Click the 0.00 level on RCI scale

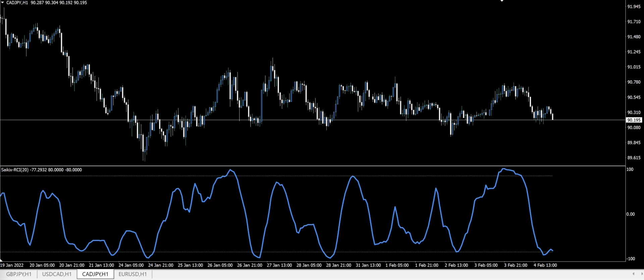631,214
